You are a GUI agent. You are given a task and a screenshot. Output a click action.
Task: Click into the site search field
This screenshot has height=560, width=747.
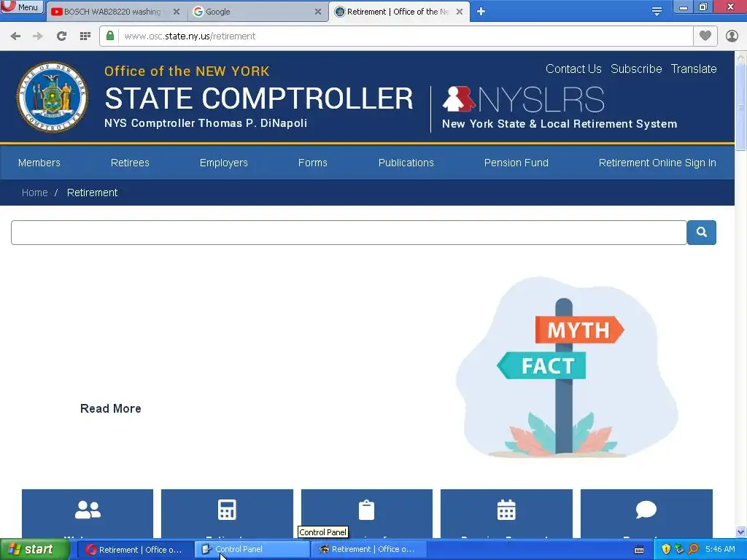tap(349, 233)
